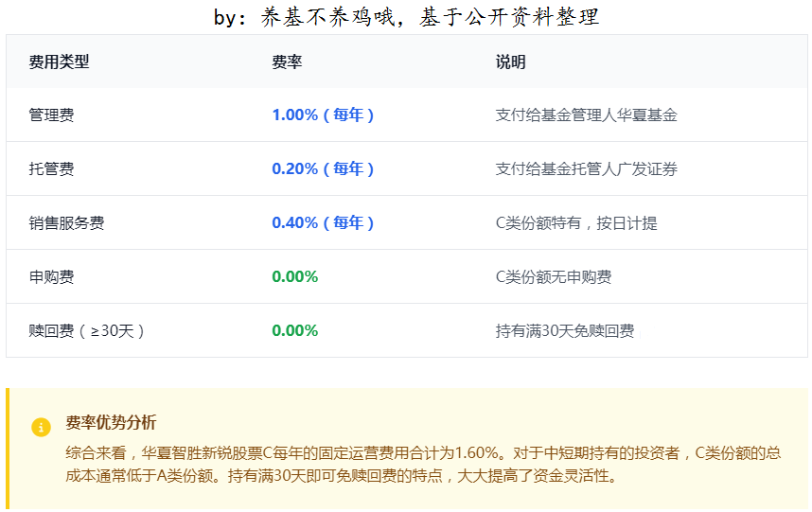The image size is (812, 512).
Task: Click the 申购费 row label
Action: [x=51, y=277]
